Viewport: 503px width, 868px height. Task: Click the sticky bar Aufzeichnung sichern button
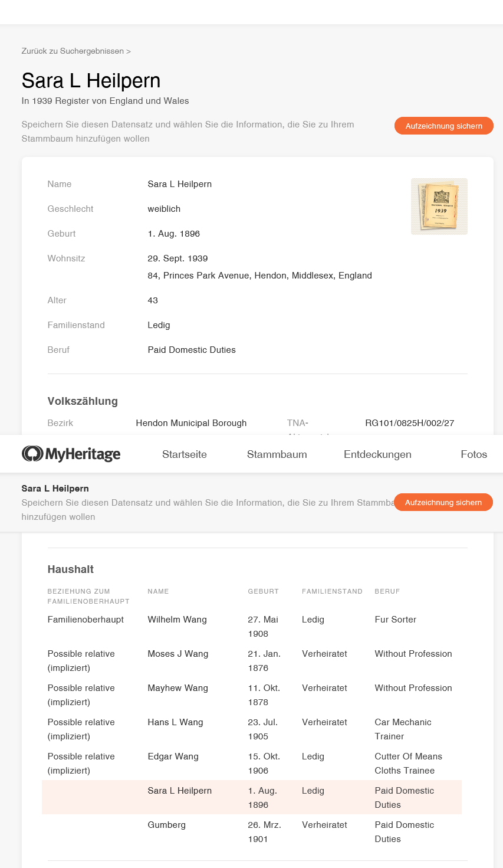tap(443, 503)
